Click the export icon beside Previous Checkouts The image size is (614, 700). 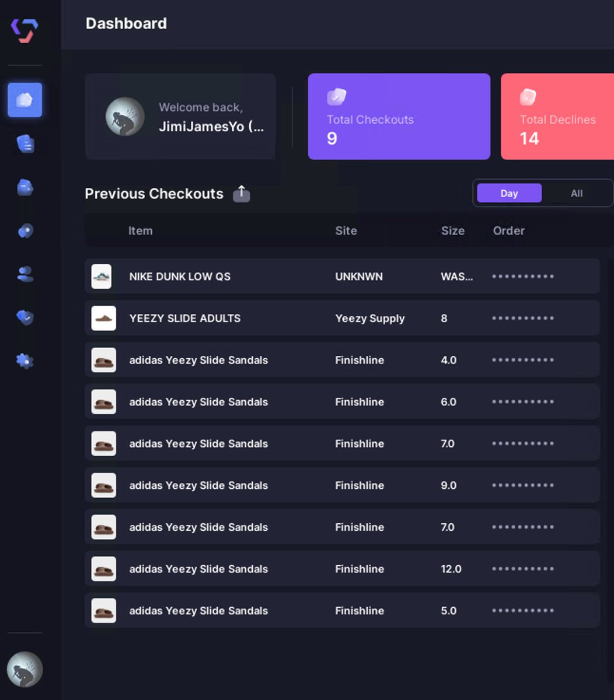pos(242,194)
